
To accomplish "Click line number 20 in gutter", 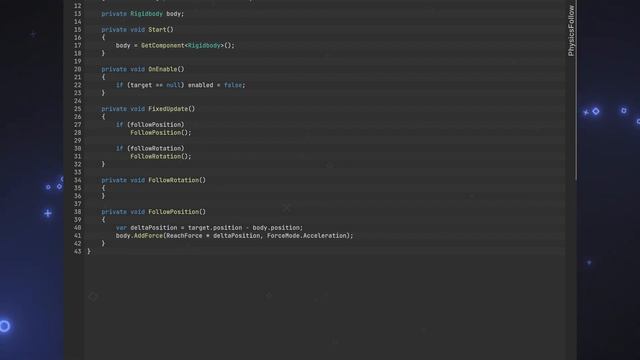I will click(x=78, y=69).
